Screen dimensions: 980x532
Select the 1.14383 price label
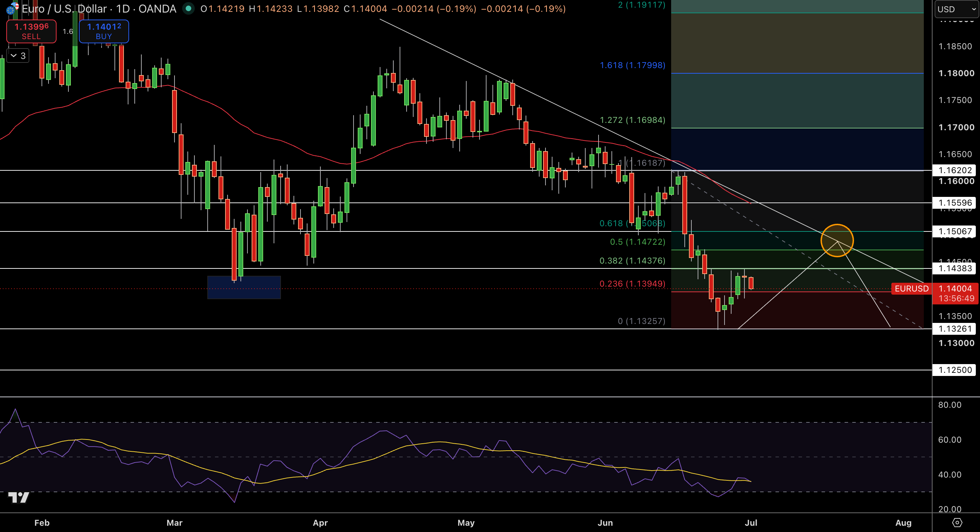954,268
